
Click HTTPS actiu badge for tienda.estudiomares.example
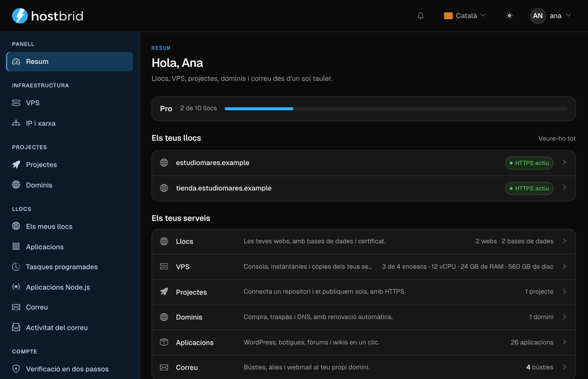(x=529, y=189)
